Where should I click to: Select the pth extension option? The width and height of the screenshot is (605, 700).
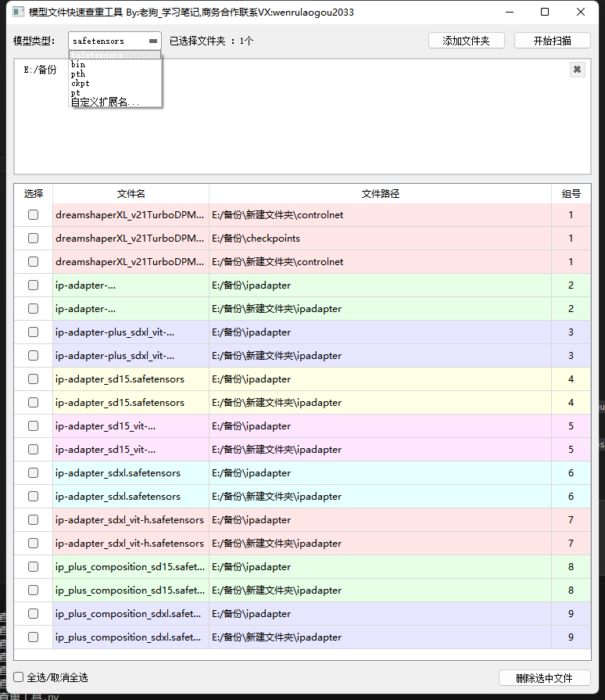78,74
